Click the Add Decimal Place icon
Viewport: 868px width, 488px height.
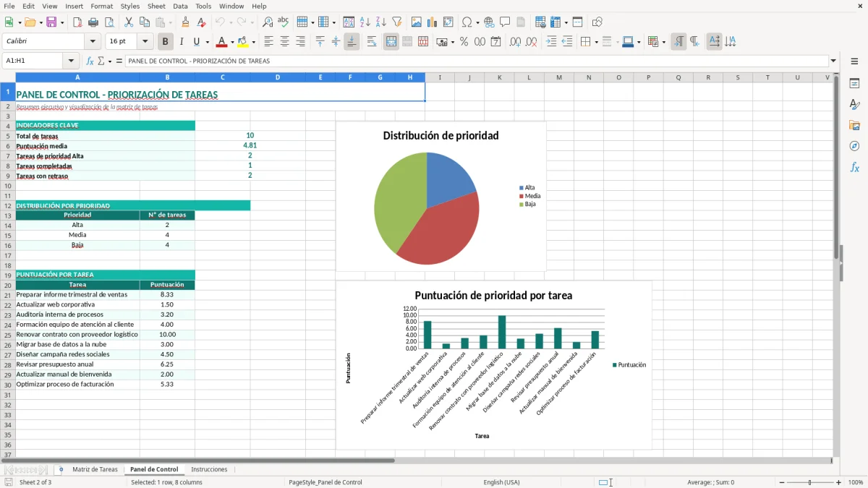click(x=515, y=42)
